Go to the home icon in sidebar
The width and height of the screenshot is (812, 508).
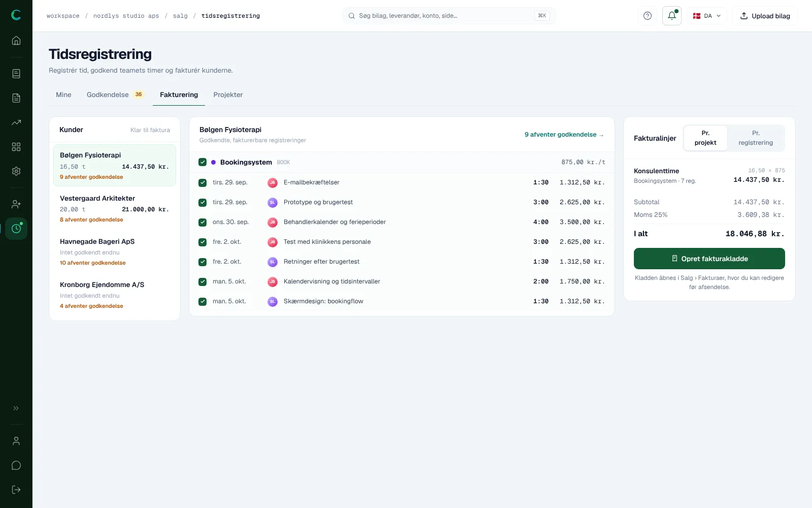pos(16,41)
